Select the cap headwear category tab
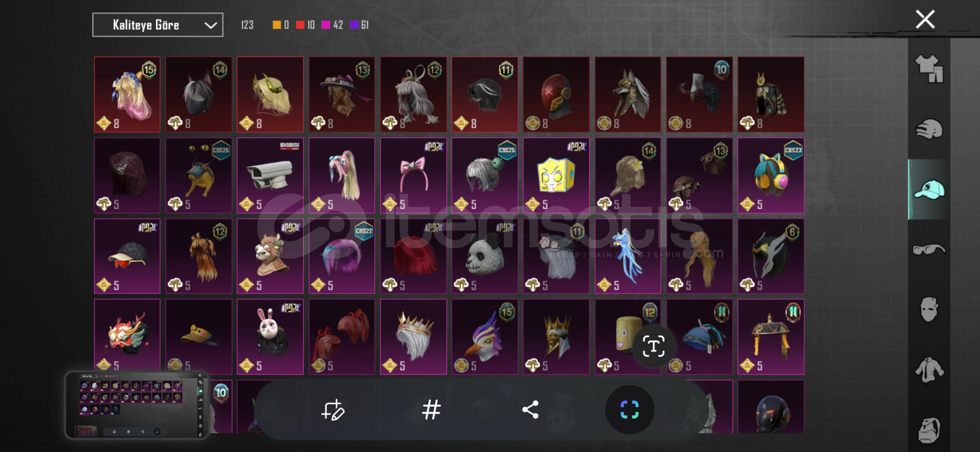Image resolution: width=980 pixels, height=452 pixels. pos(929,189)
